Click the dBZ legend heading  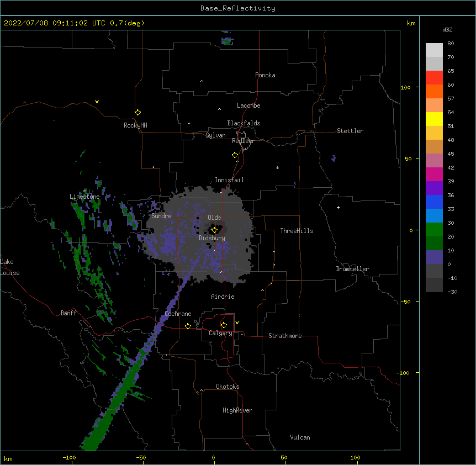point(447,30)
